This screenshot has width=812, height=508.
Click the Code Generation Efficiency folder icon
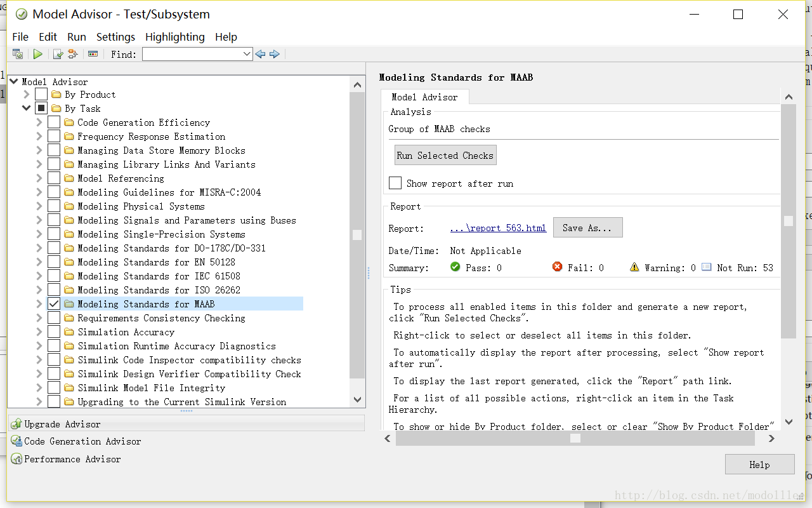click(69, 123)
